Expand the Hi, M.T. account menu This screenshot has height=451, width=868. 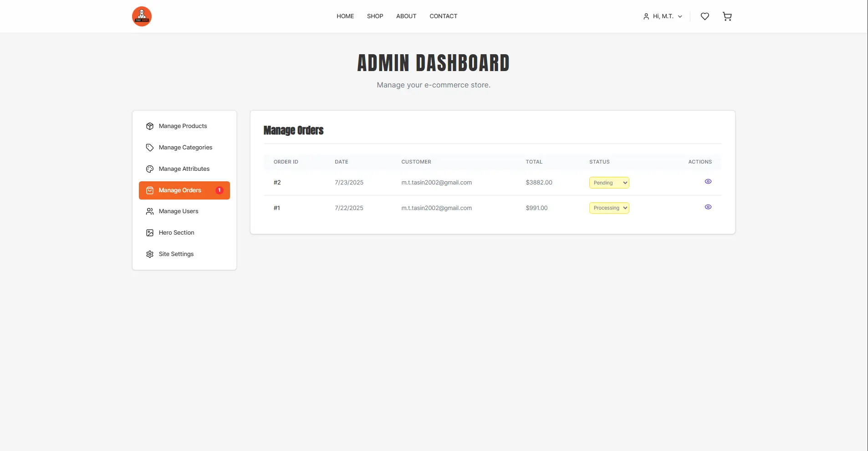[663, 16]
